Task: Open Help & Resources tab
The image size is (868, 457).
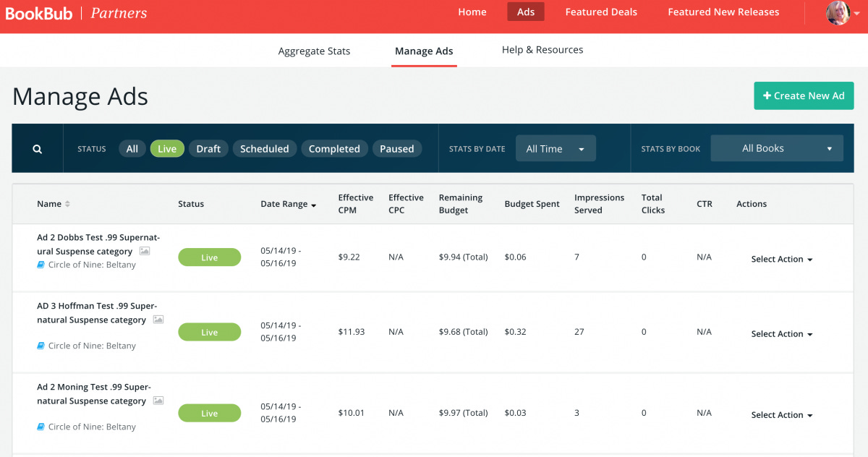Action: point(542,50)
